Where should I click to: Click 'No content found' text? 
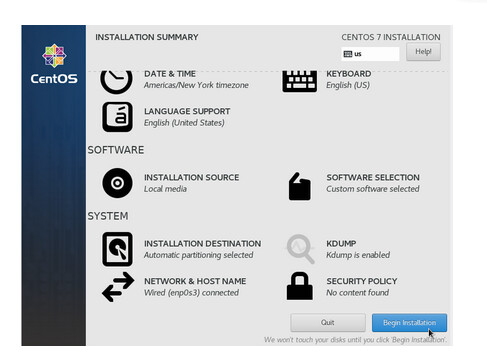[357, 293]
